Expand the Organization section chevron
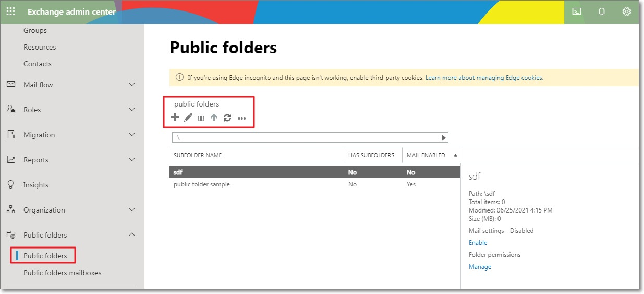 point(132,210)
